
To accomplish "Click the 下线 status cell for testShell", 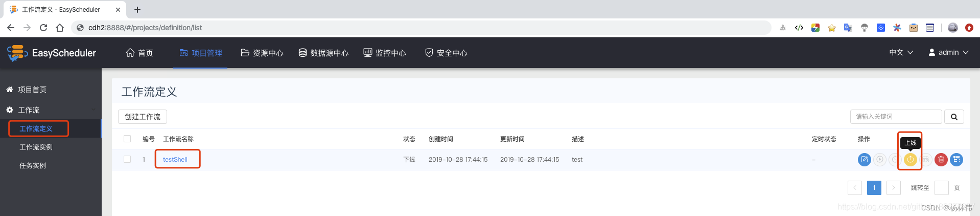I will [x=409, y=160].
